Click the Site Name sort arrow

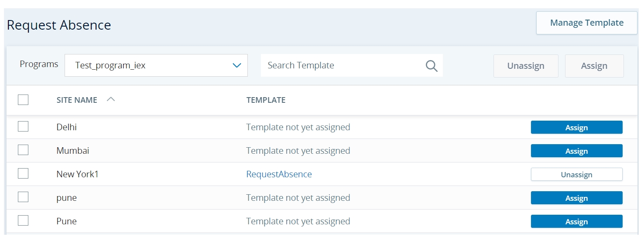pyautogui.click(x=111, y=99)
